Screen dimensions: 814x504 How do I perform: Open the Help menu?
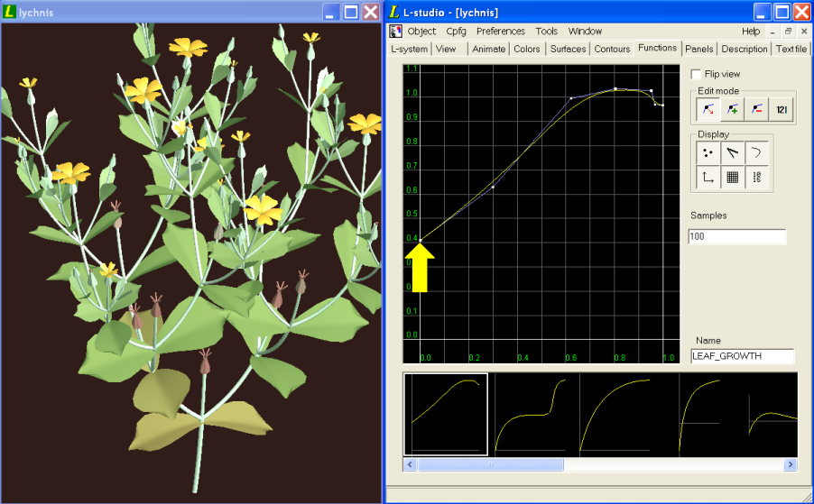(751, 32)
